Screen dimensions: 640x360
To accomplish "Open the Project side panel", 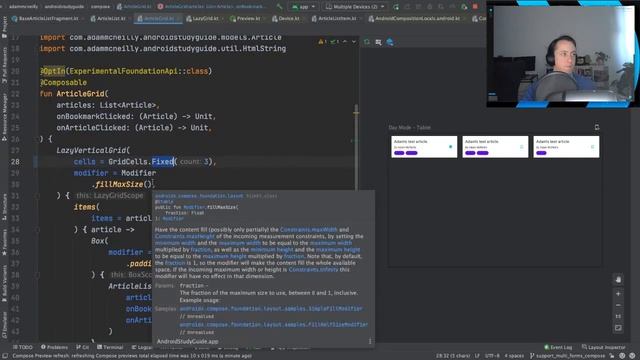I will tap(4, 28).
